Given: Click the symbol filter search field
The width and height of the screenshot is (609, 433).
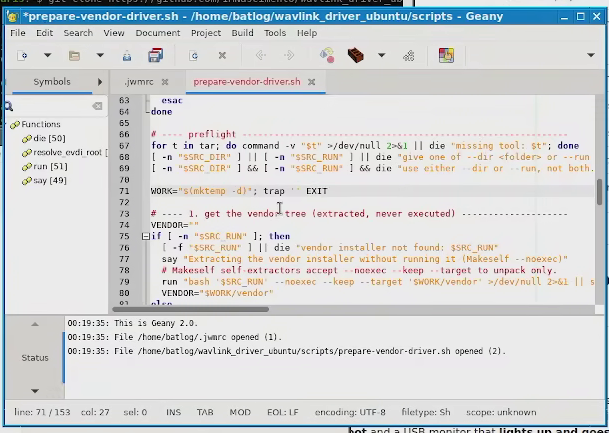Looking at the screenshot, I should tap(54, 106).
